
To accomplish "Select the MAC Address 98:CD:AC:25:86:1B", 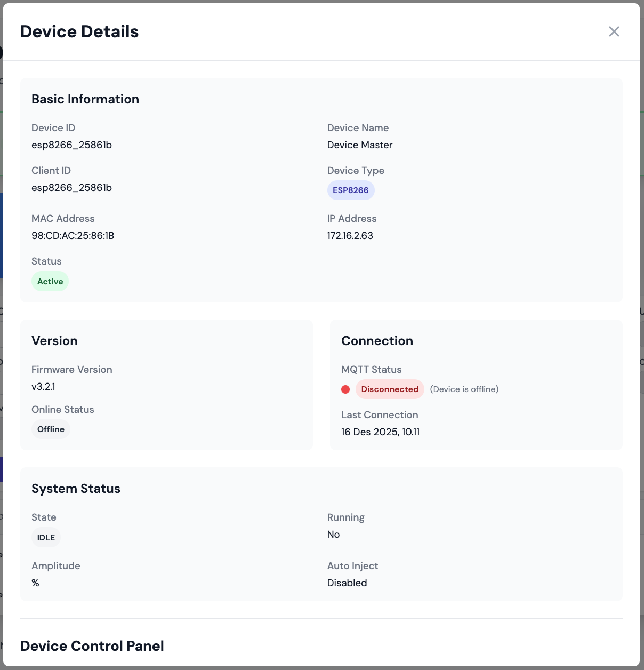I will [73, 235].
